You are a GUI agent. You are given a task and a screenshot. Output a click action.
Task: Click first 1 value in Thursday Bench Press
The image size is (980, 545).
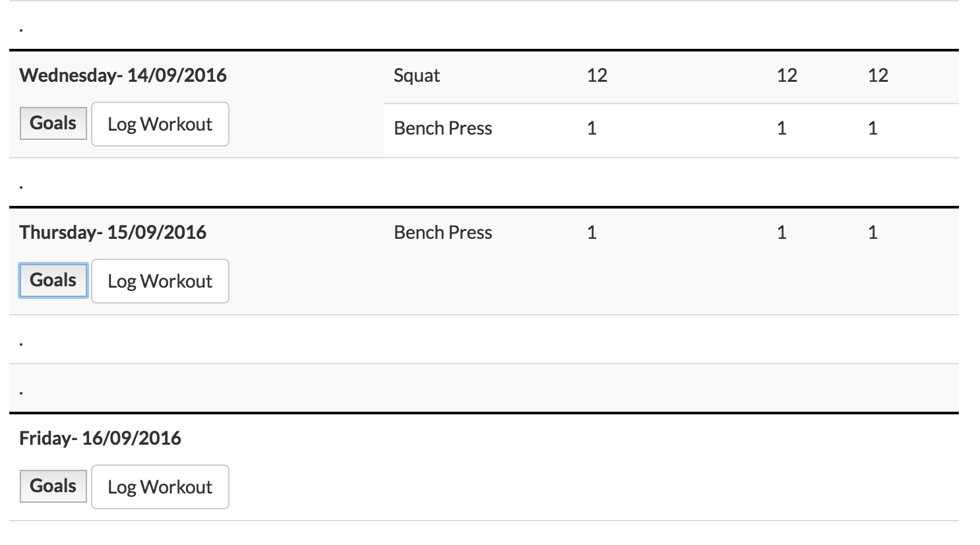click(592, 232)
